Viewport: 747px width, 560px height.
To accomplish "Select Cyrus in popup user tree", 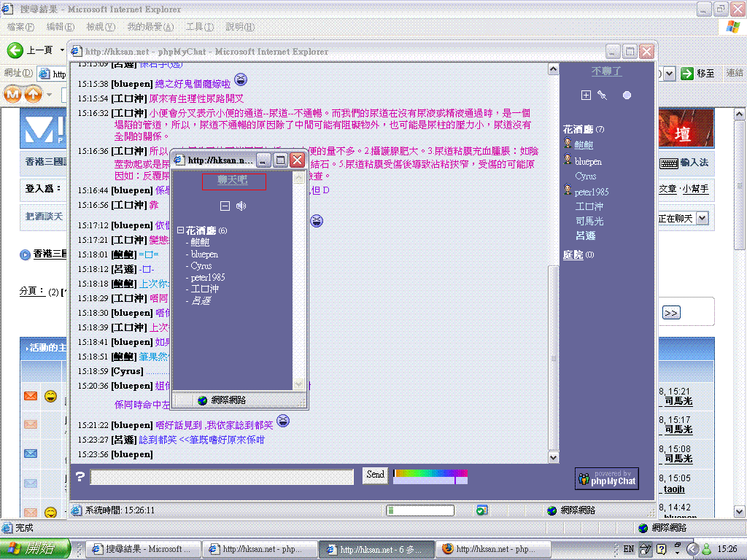I will click(x=201, y=265).
